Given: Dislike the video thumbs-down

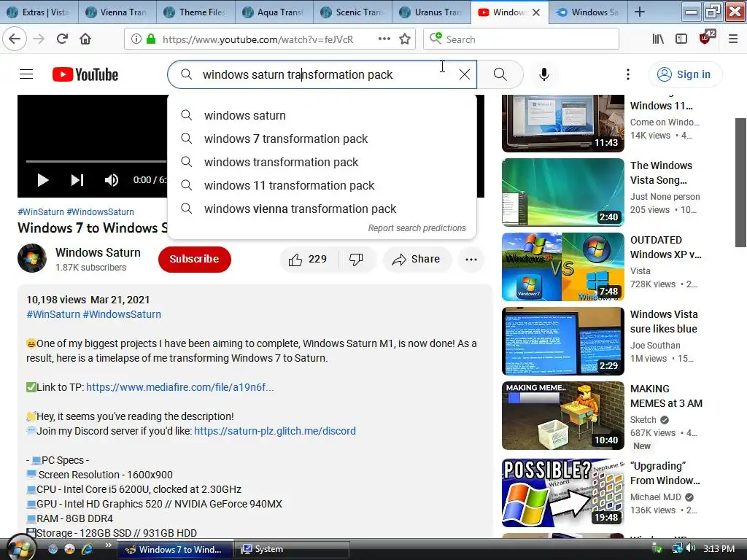Looking at the screenshot, I should [356, 259].
